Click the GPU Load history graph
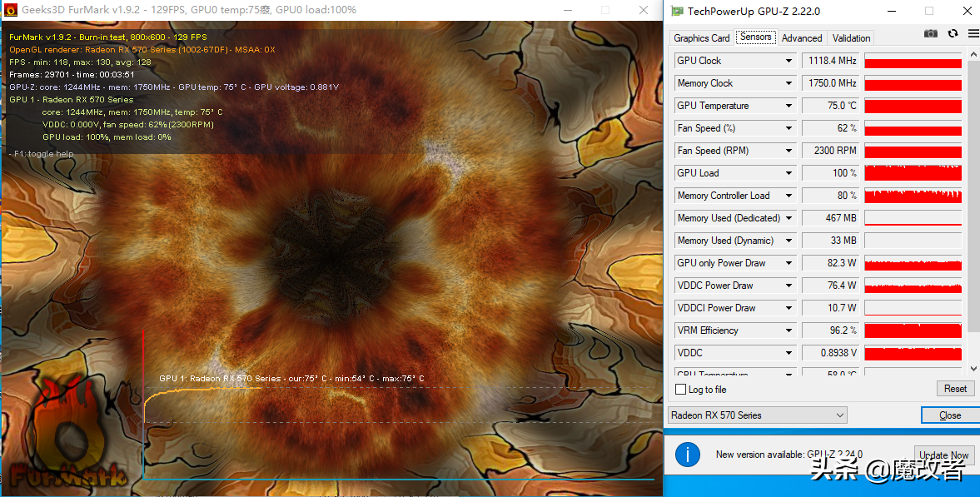 click(913, 173)
